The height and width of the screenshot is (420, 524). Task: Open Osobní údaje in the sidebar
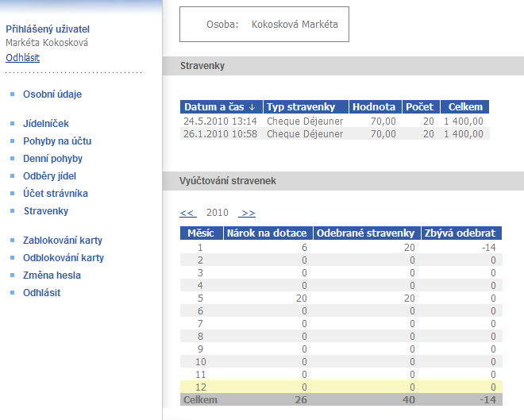coord(52,94)
